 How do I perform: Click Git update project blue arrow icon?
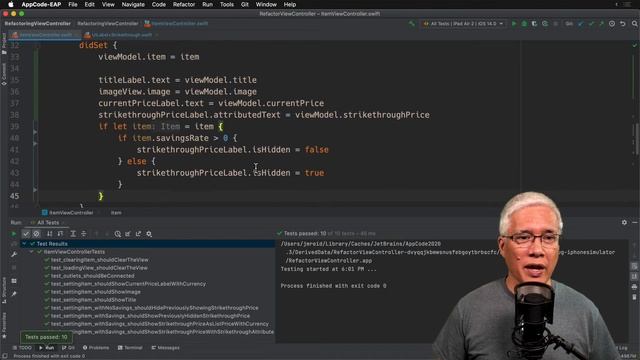(x=580, y=24)
